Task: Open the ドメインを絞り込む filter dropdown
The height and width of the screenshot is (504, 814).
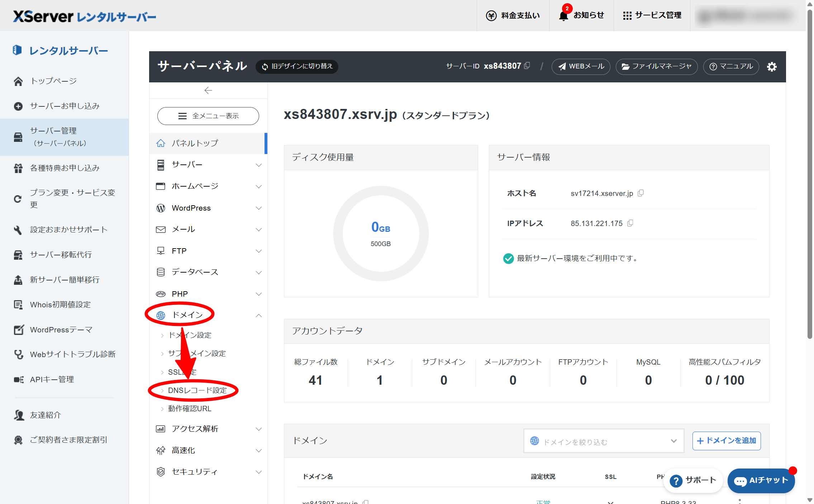Action: [604, 441]
